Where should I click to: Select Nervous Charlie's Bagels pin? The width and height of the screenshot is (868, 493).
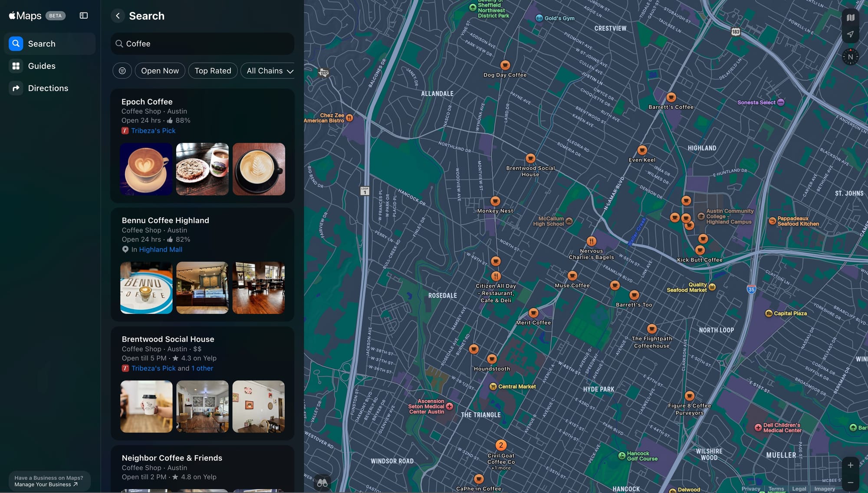pos(592,241)
